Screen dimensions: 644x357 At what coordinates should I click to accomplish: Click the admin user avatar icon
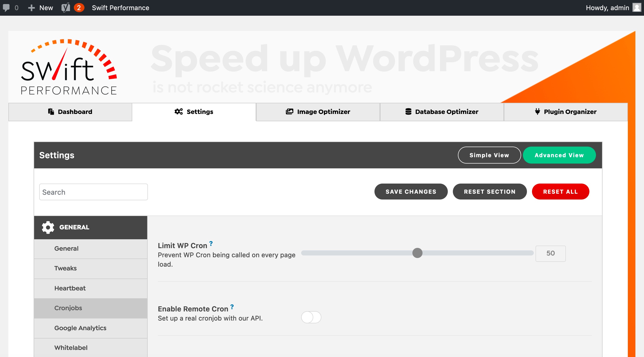(x=637, y=8)
